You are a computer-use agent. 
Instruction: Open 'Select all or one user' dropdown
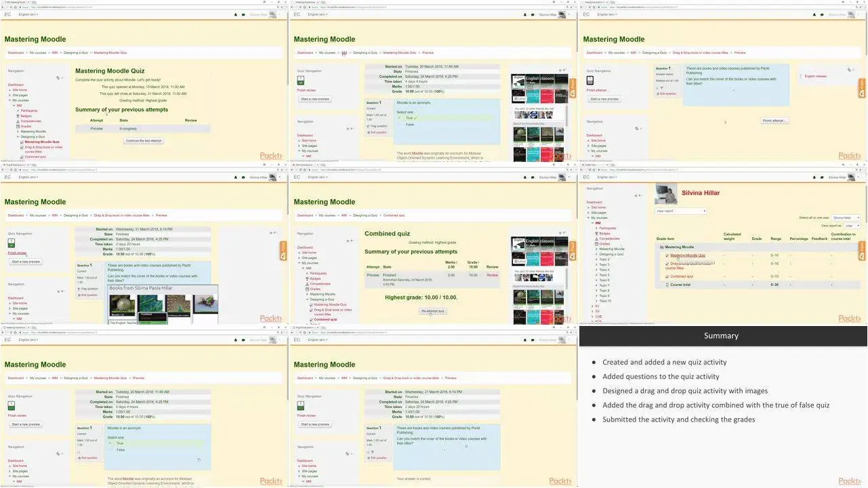[x=846, y=218]
